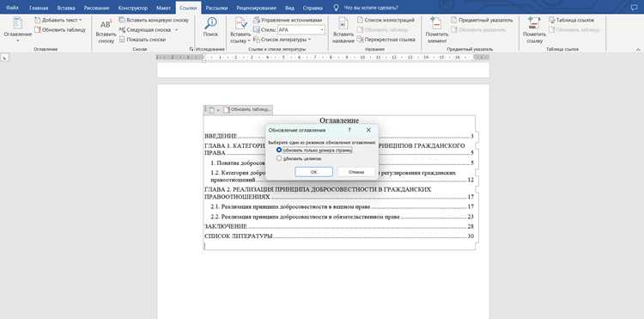Expand the Следующая сноска dropdown arrow
This screenshot has width=644, height=319.
pyautogui.click(x=176, y=29)
